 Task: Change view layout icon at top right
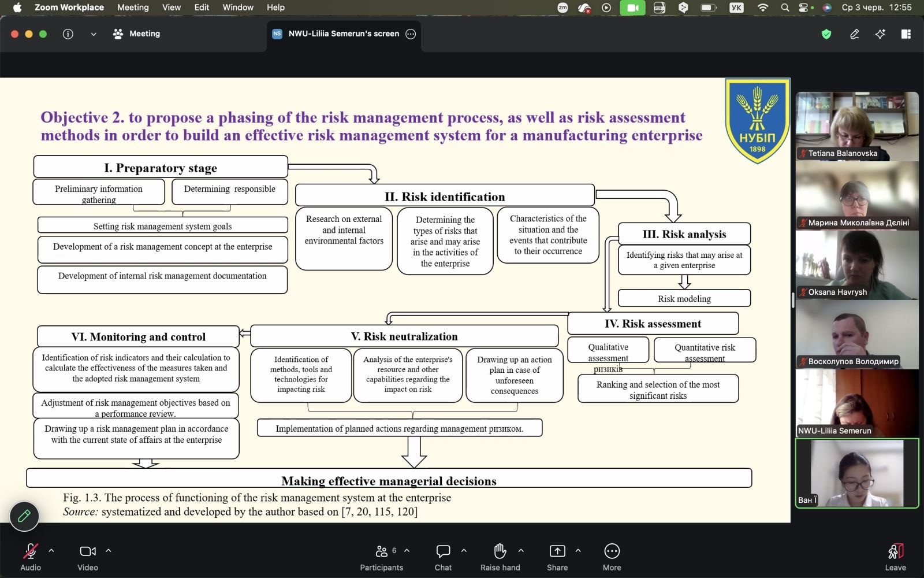pyautogui.click(x=906, y=34)
